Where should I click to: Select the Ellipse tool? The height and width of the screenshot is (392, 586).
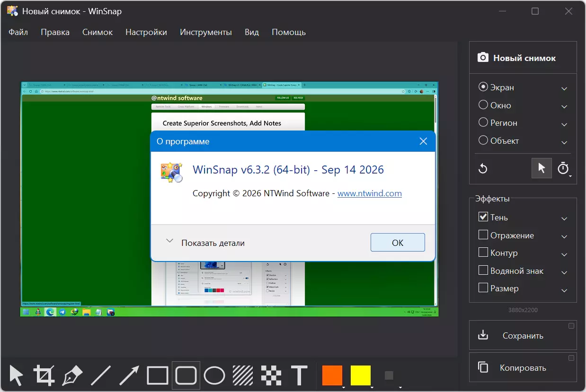tap(214, 375)
